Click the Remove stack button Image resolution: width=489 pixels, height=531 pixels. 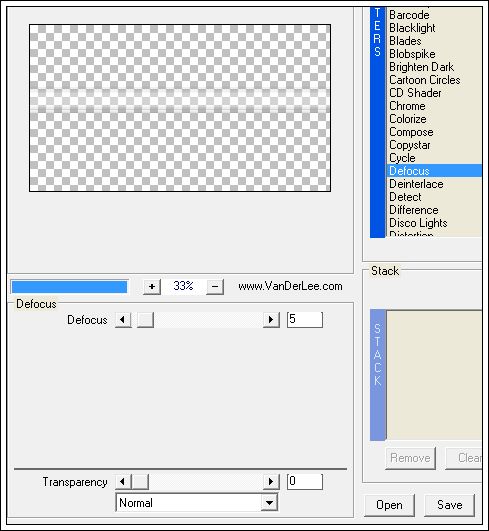(410, 458)
